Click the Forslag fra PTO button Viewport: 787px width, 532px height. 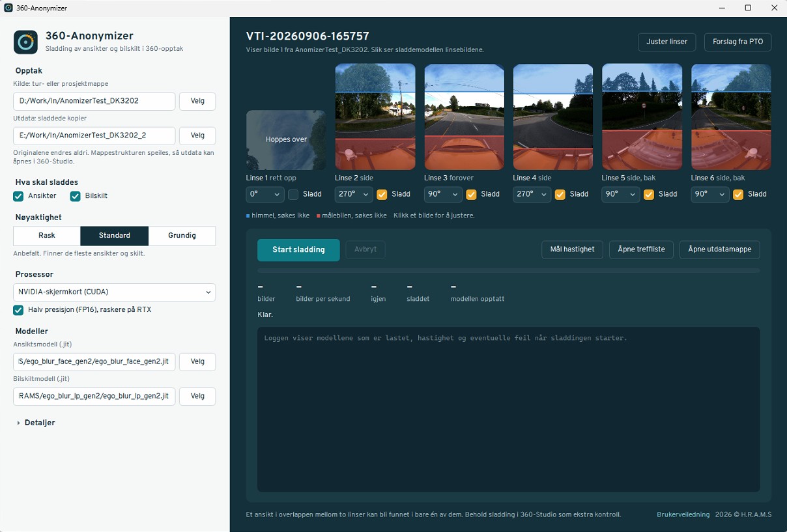(x=738, y=42)
